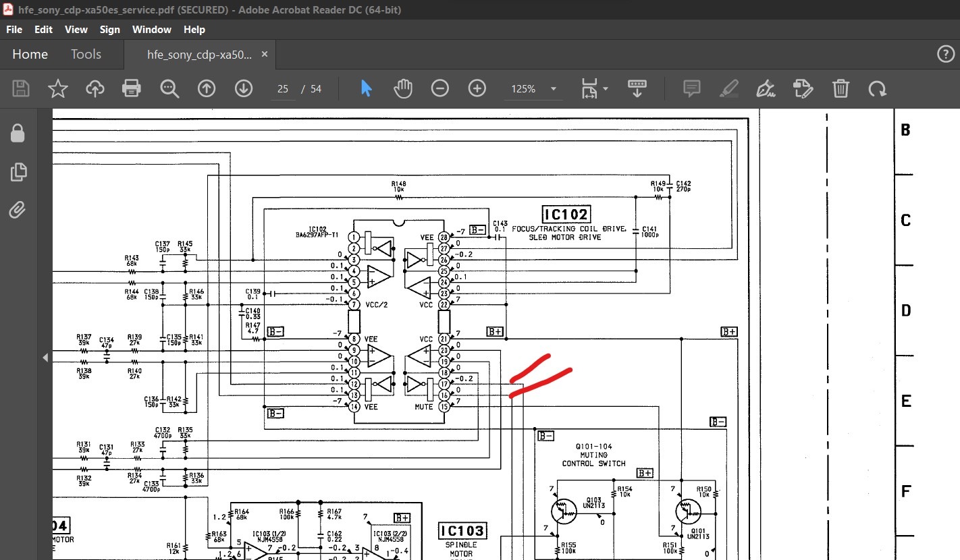
Task: Expand the left navigation pane arrow
Action: click(46, 357)
